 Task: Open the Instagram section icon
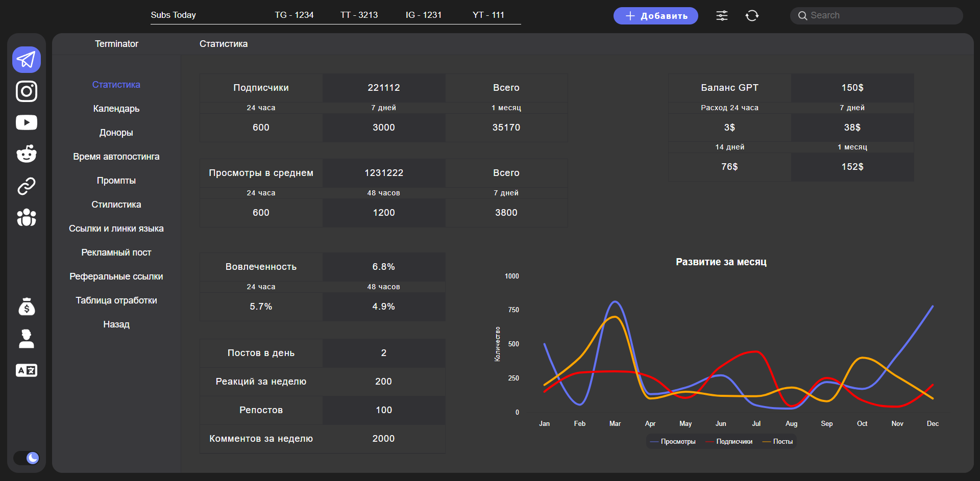[x=27, y=91]
